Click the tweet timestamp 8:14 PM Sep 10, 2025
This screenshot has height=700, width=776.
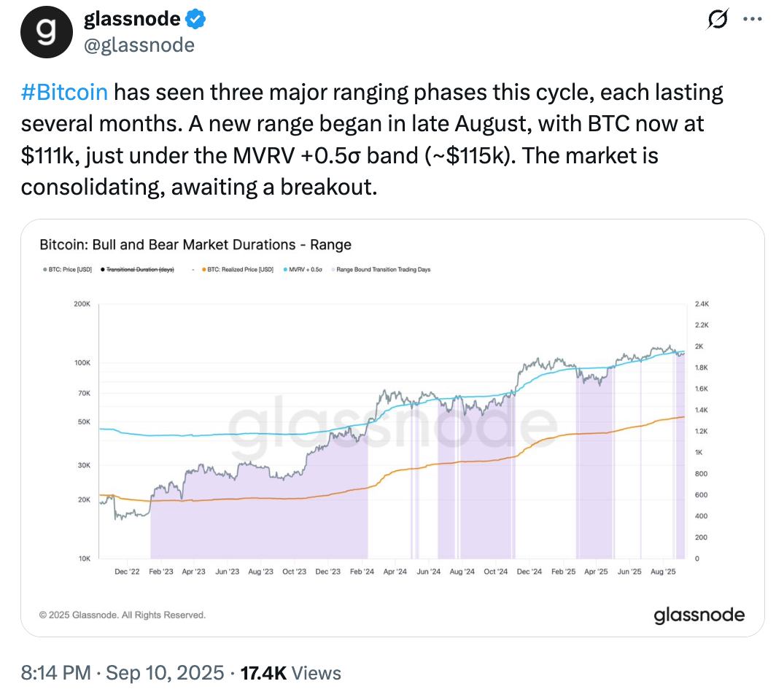(122, 672)
